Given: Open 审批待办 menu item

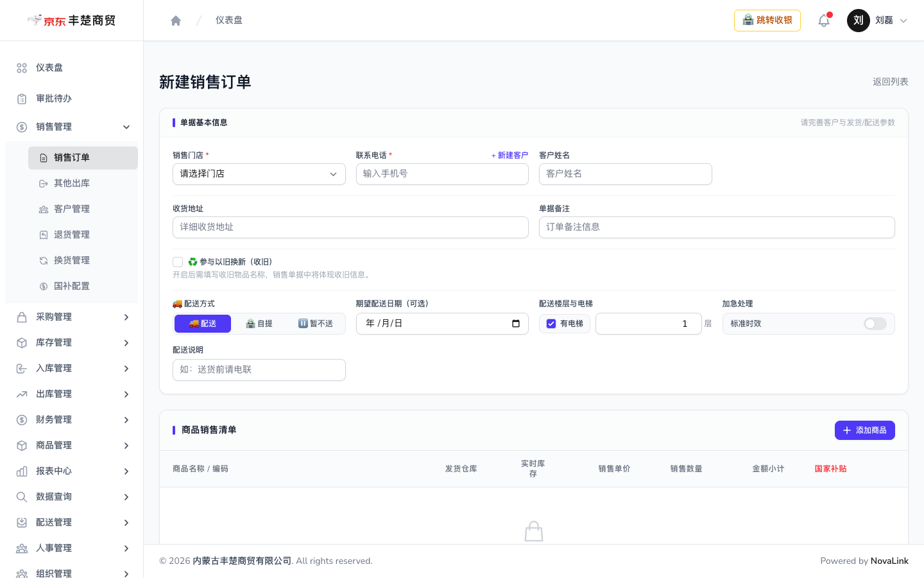Looking at the screenshot, I should [x=71, y=99].
